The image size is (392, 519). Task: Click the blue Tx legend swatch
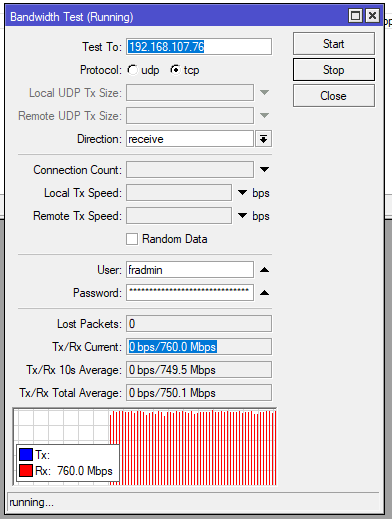26,455
